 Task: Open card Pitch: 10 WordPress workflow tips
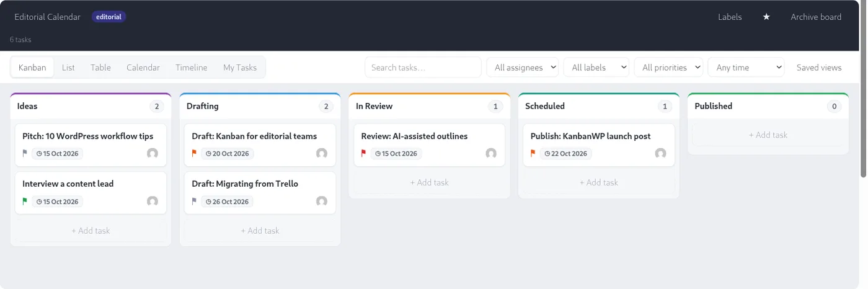pos(91,144)
